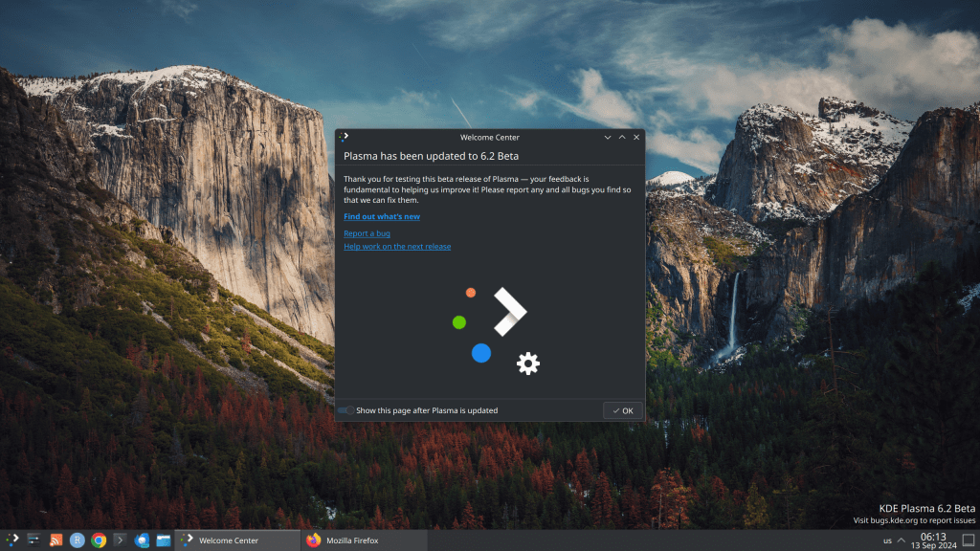Open the 'Find out what's new' link
Image resolution: width=980 pixels, height=551 pixels.
tap(382, 217)
